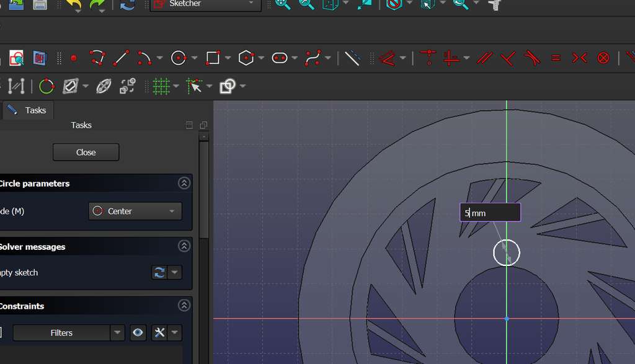This screenshot has width=635, height=364.
Task: Click the solver update refresh button
Action: tap(159, 272)
